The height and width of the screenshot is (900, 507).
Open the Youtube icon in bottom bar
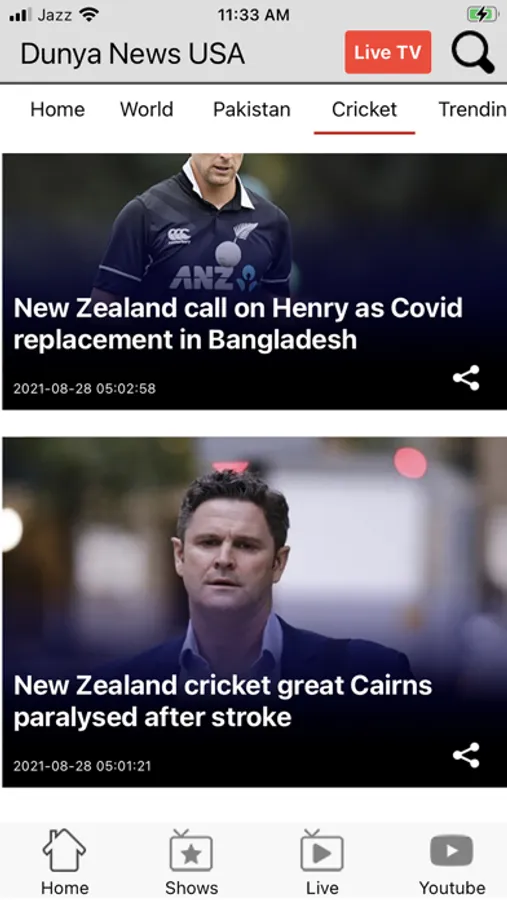pyautogui.click(x=452, y=862)
